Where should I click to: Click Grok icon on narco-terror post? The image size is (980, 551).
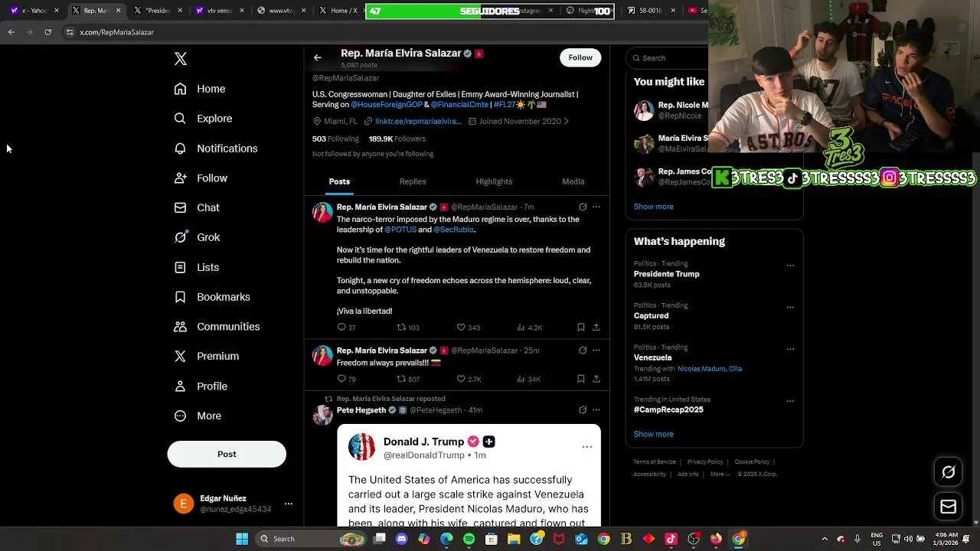[x=583, y=207]
